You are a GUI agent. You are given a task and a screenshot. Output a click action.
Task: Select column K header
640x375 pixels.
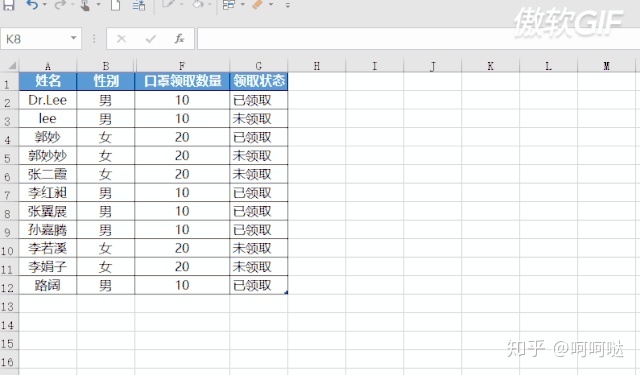point(491,66)
